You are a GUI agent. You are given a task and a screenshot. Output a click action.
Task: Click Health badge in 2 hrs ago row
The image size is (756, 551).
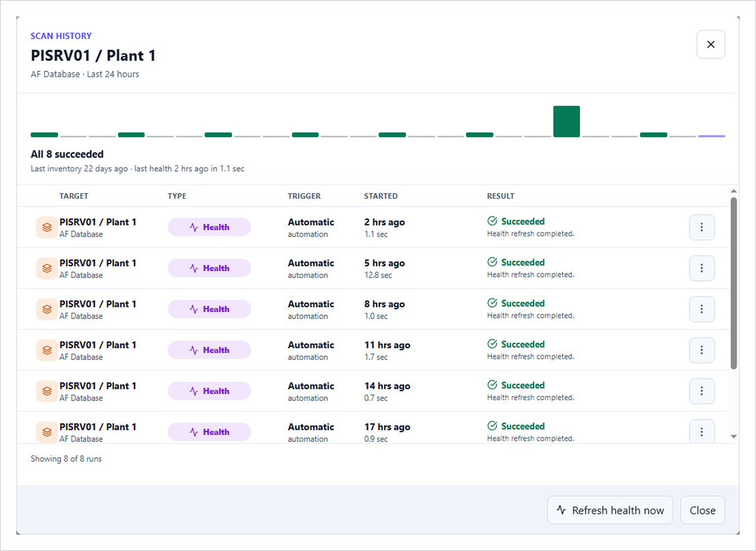pyautogui.click(x=209, y=227)
